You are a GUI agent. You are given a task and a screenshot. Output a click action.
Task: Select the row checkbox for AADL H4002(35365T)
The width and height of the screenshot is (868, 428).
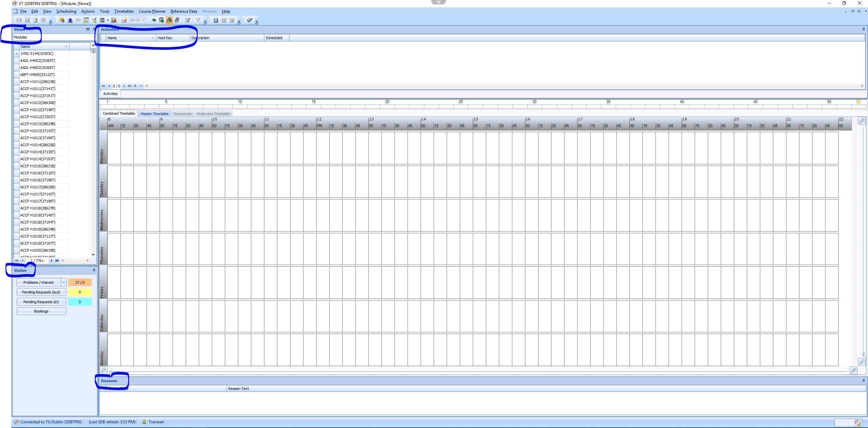click(x=16, y=61)
